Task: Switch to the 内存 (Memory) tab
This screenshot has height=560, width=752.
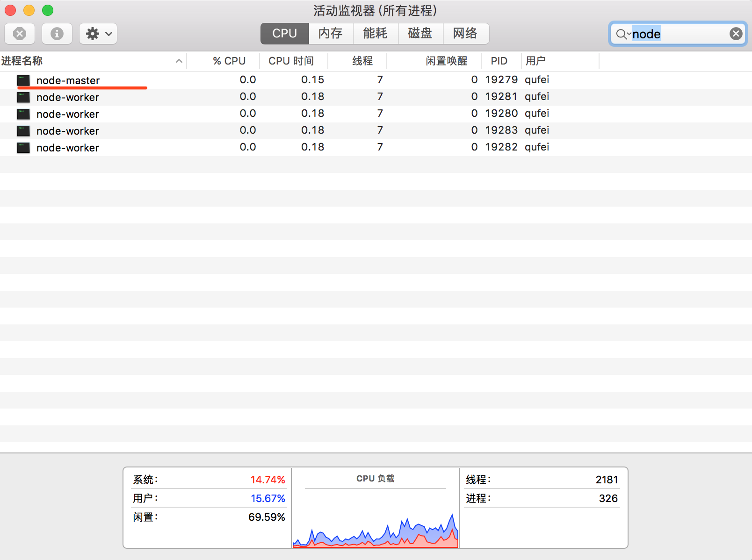Action: 331,34
